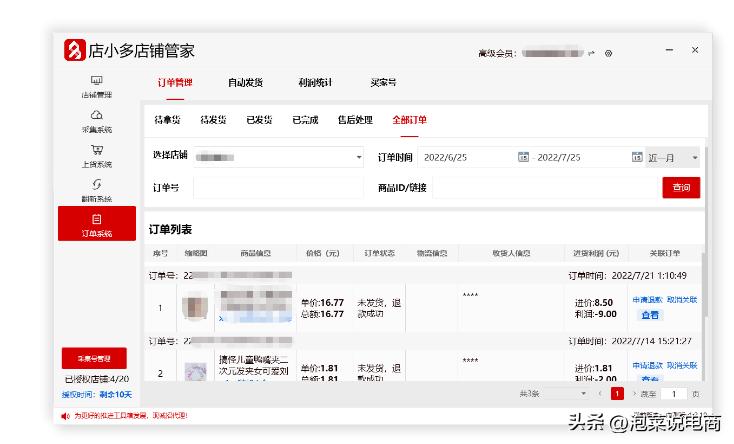This screenshot has height=444, width=734.
Task: Click order time 2022/7/14 15:21:27
Action: pos(651,341)
